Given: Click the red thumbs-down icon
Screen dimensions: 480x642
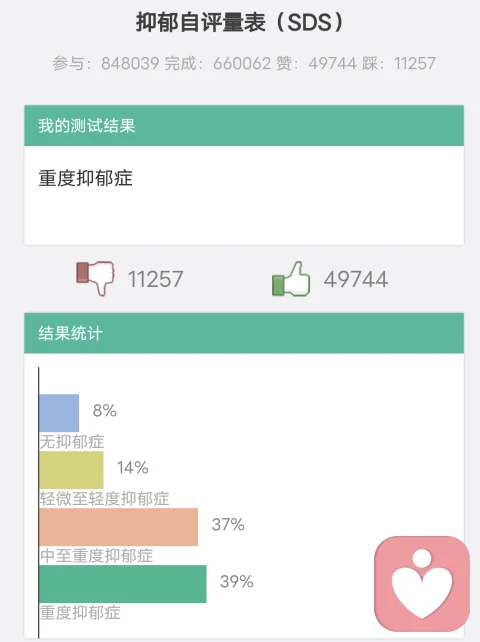Looking at the screenshot, I should (x=95, y=278).
